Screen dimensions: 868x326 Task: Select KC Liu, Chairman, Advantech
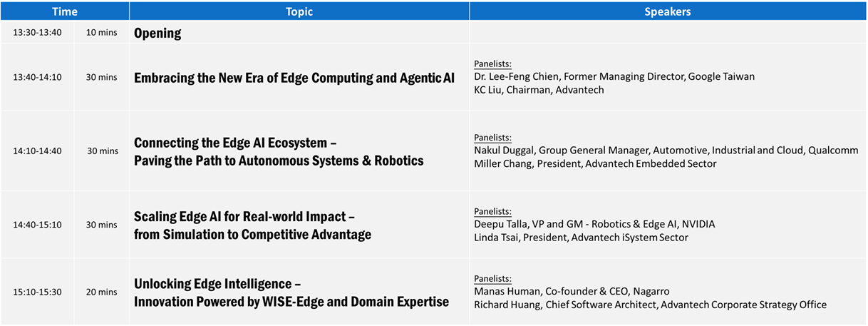pos(539,90)
